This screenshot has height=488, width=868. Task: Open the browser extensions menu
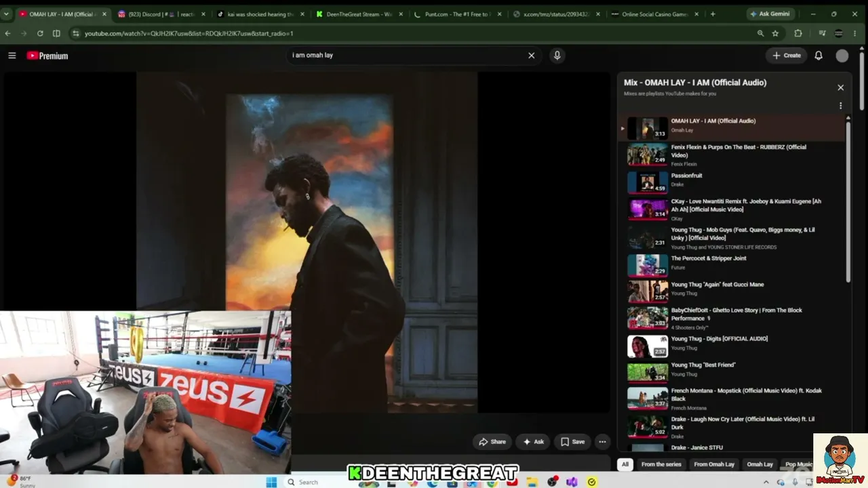(x=798, y=33)
